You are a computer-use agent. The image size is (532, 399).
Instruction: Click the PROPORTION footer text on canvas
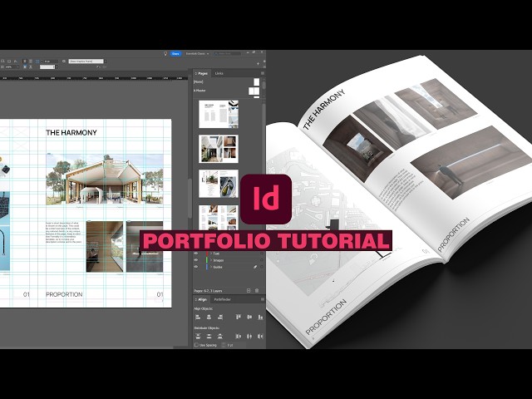coord(64,294)
